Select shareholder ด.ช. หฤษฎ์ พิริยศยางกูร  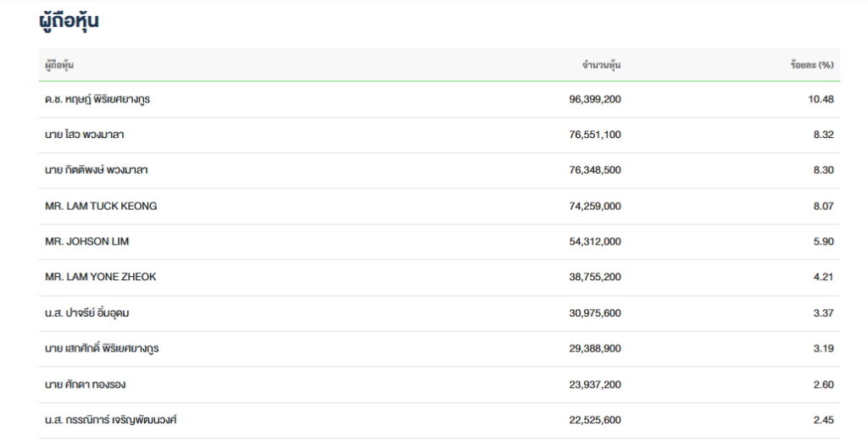tap(97, 99)
